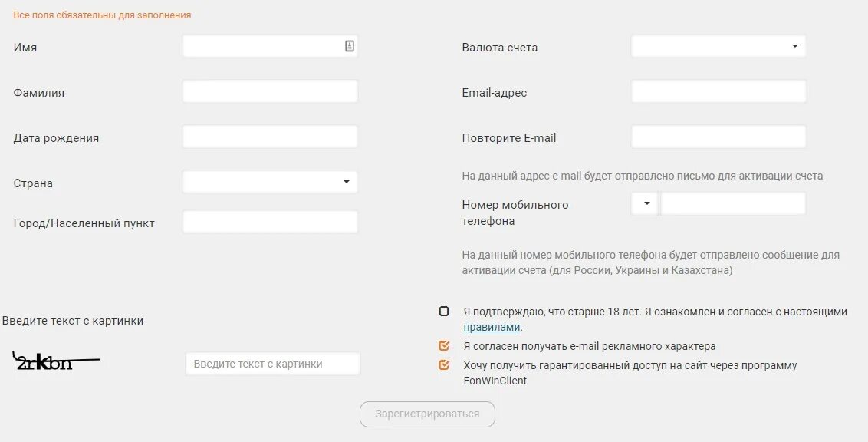Open the Страна dropdown
Screen dimensions: 868x442
pyautogui.click(x=270, y=182)
